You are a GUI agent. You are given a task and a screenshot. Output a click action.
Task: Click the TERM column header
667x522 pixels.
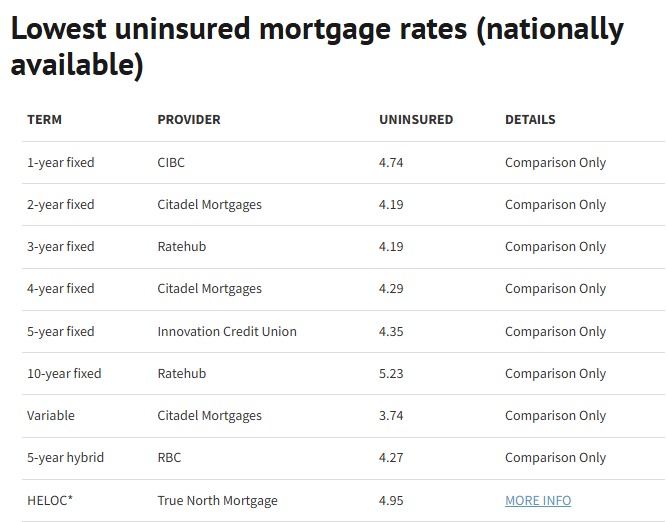click(x=44, y=119)
